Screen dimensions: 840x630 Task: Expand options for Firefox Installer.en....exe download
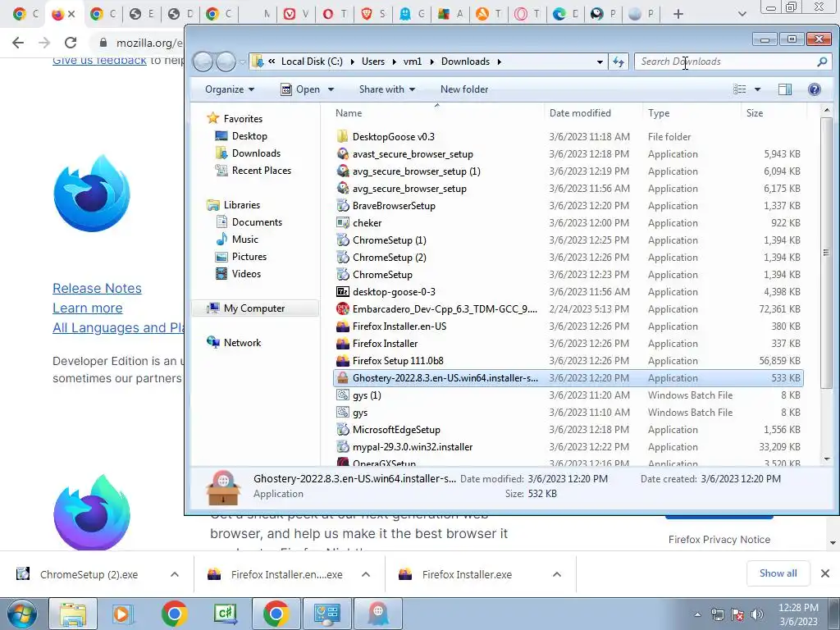pyautogui.click(x=366, y=574)
